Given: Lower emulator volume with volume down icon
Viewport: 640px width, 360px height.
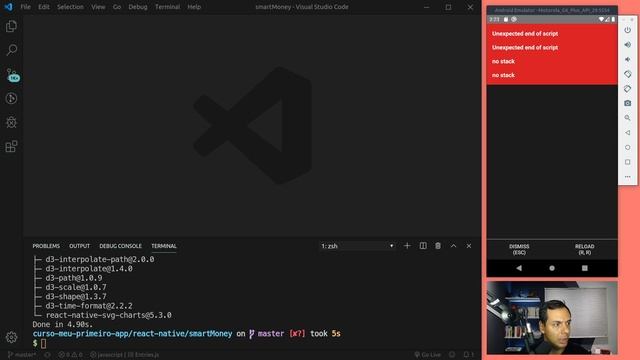Looking at the screenshot, I should pos(627,59).
